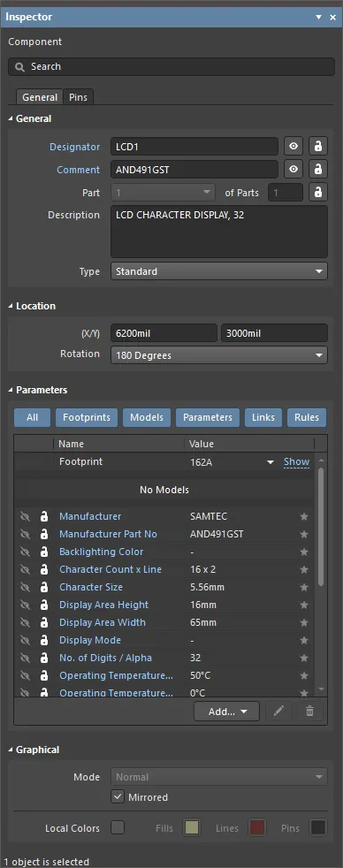
Task: Favorite the Manufacturer parameter with star icon
Action: coord(304,516)
